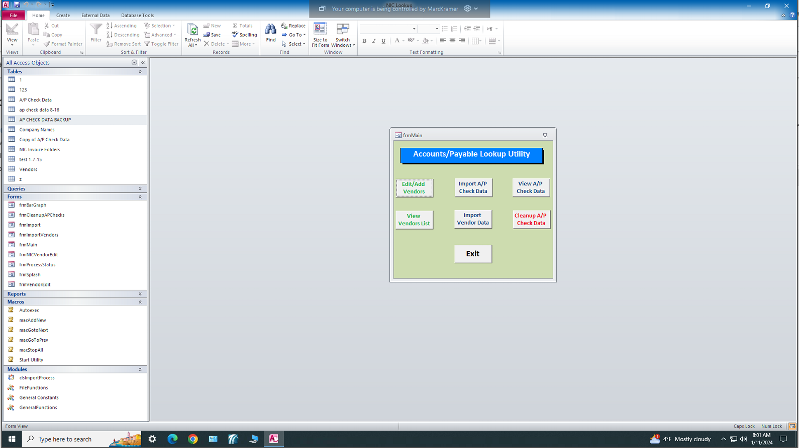Collapse the Modules group in navigation pane

tap(140, 369)
